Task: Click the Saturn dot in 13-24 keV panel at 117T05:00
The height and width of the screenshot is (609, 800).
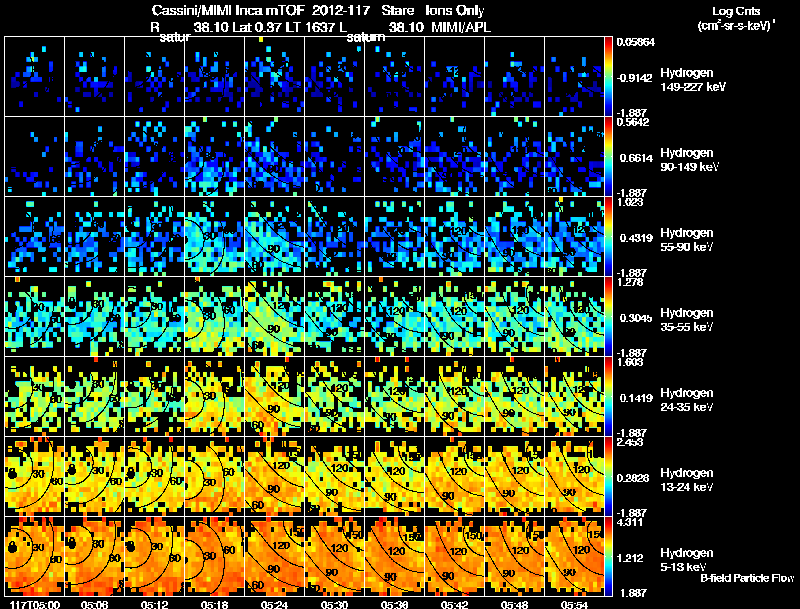Action: [12, 473]
